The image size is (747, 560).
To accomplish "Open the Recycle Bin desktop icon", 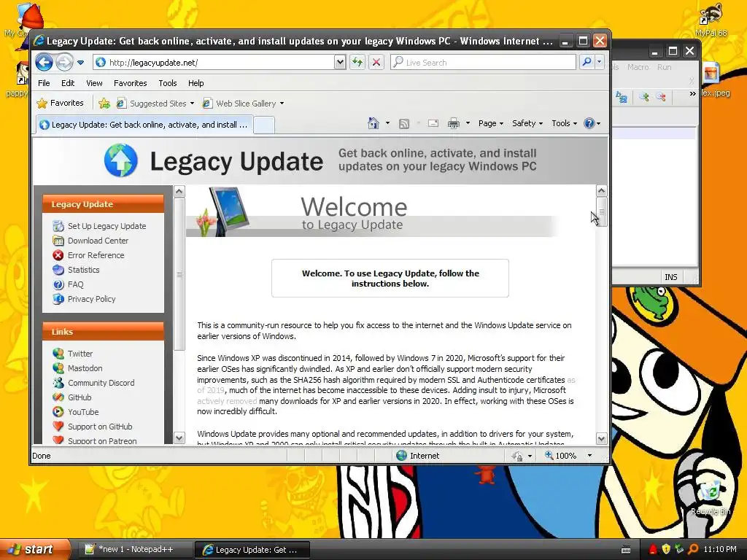I will point(711,498).
